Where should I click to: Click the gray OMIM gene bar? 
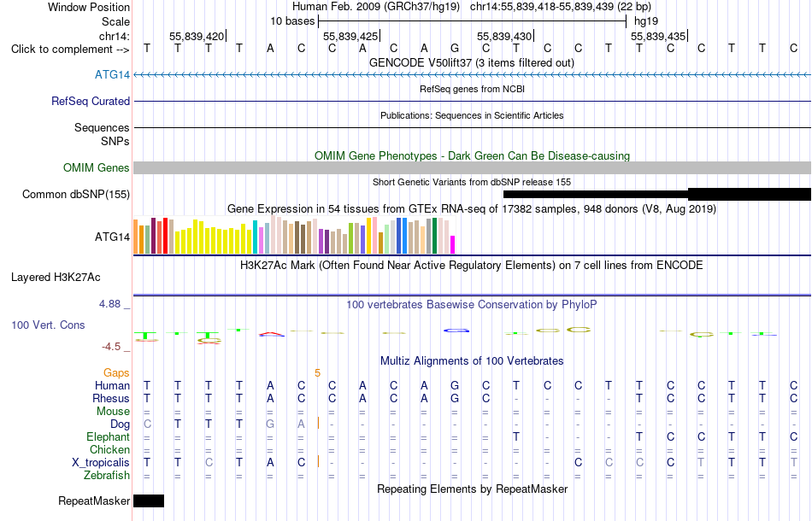coord(472,167)
